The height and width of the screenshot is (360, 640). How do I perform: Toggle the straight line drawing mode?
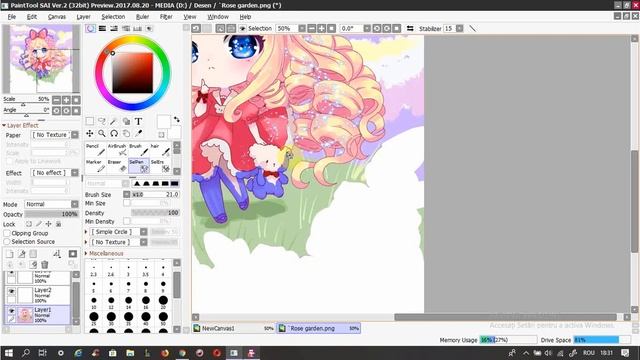(472, 28)
